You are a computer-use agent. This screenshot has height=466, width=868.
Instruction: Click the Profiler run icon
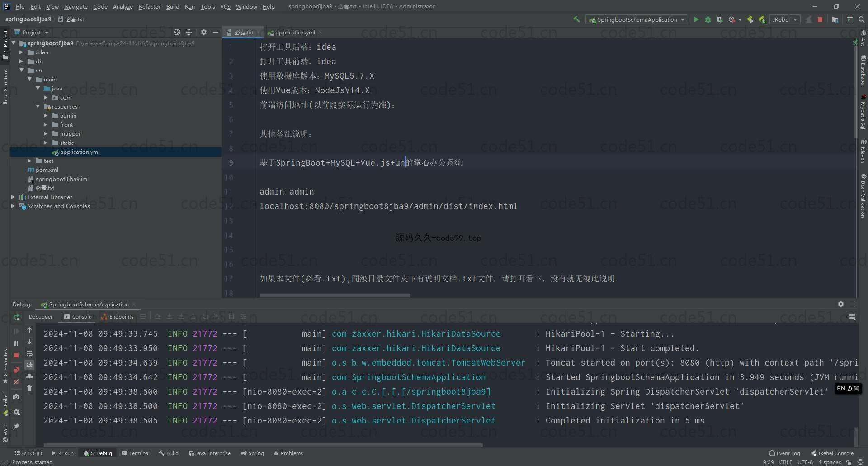(731, 19)
